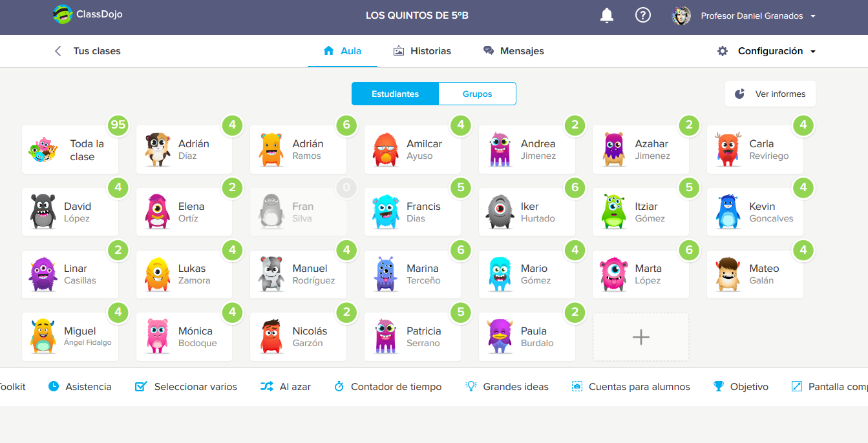
Task: Click the Grandes ideas lightbulb icon
Action: 470,386
